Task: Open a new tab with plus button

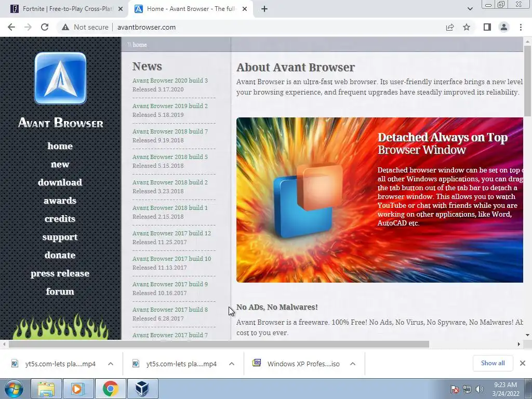Action: point(264,9)
